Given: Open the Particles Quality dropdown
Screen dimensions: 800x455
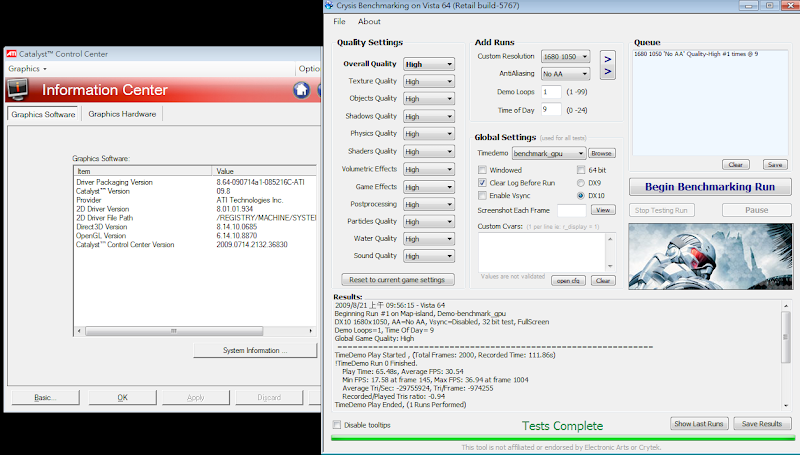Looking at the screenshot, I should [429, 222].
